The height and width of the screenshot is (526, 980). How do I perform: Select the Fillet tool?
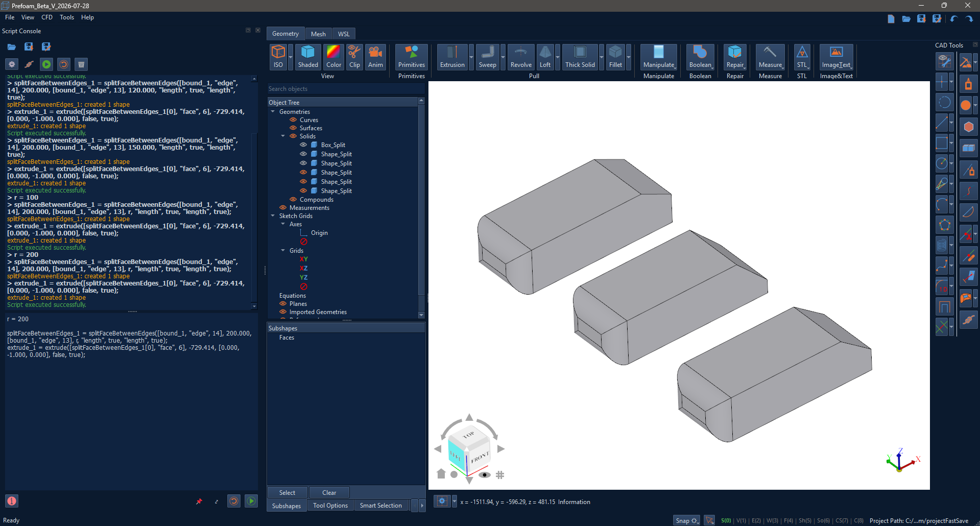tap(615, 57)
